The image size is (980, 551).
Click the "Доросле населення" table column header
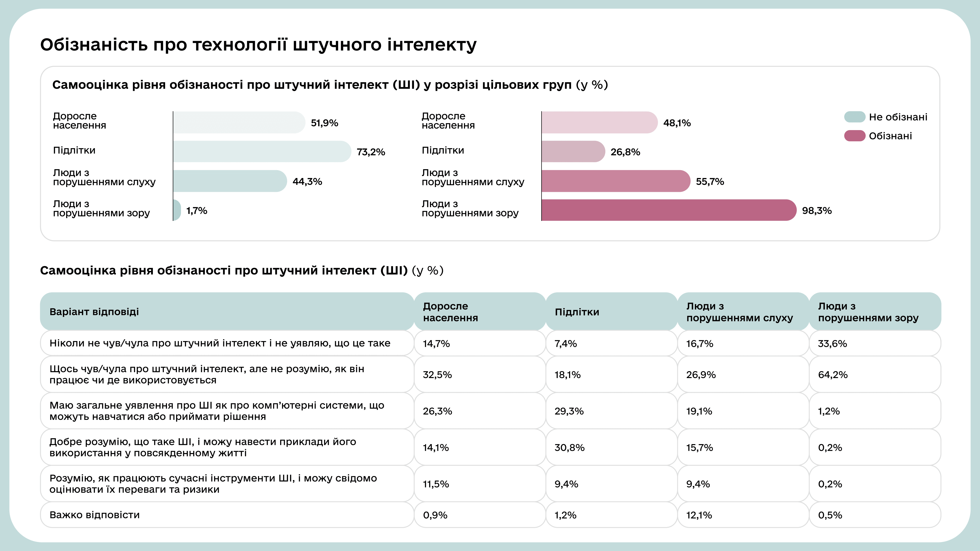[x=450, y=312]
